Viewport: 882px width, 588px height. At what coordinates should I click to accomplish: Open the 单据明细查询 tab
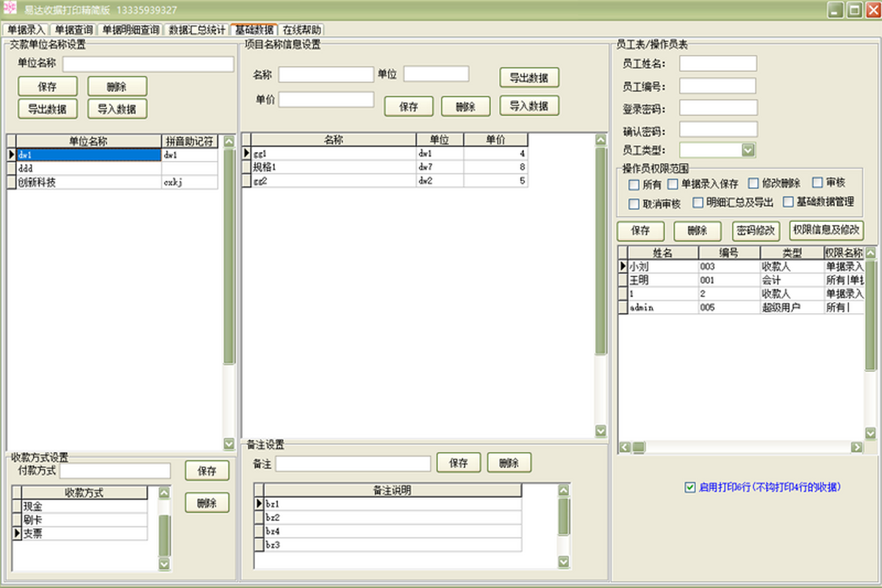click(130, 30)
